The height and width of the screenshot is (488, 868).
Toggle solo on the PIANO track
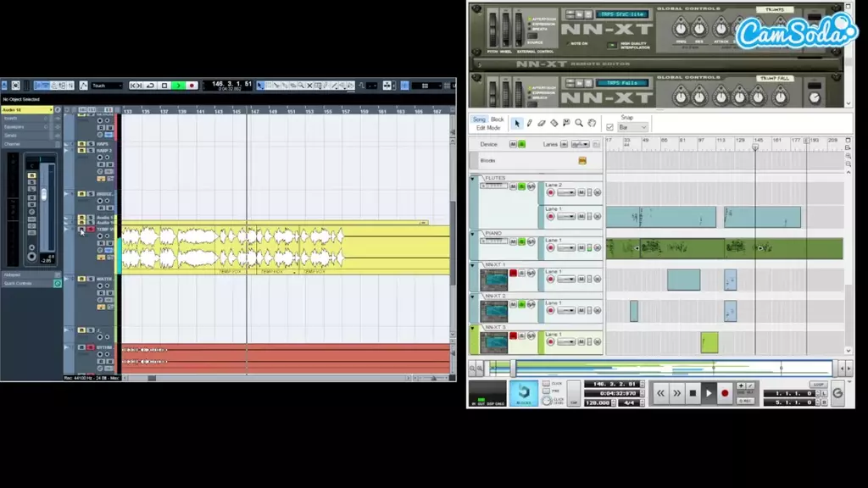click(521, 242)
